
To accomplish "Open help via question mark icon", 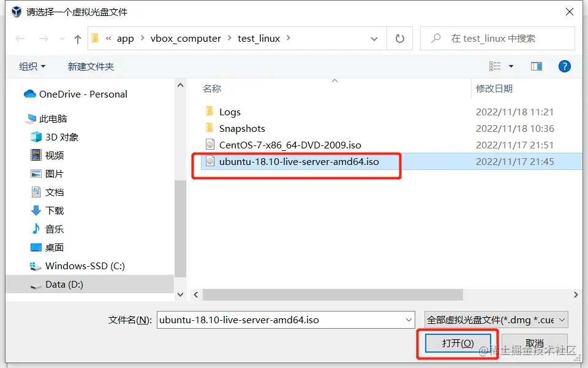I will click(564, 66).
